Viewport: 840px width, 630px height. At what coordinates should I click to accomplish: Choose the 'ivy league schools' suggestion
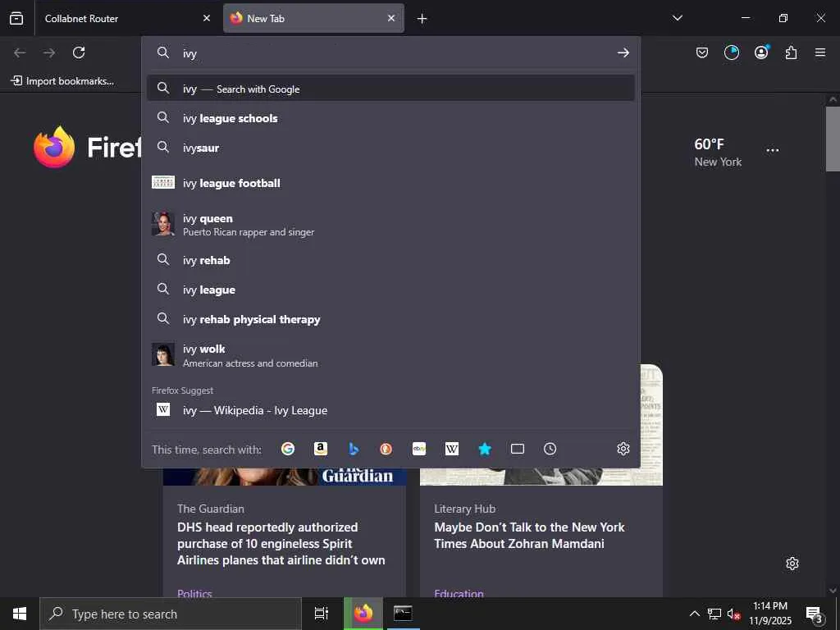click(391, 118)
